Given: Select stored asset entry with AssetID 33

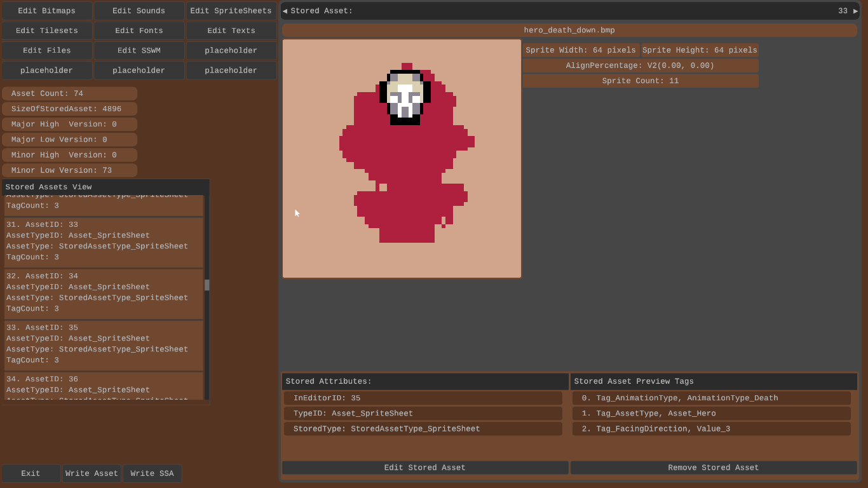Looking at the screenshot, I should [104, 242].
